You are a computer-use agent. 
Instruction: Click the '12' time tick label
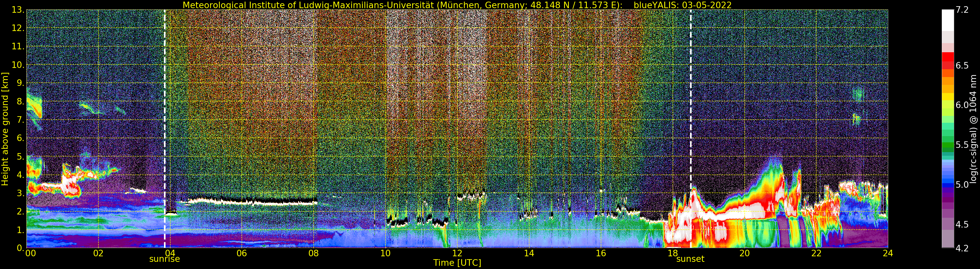pyautogui.click(x=457, y=253)
